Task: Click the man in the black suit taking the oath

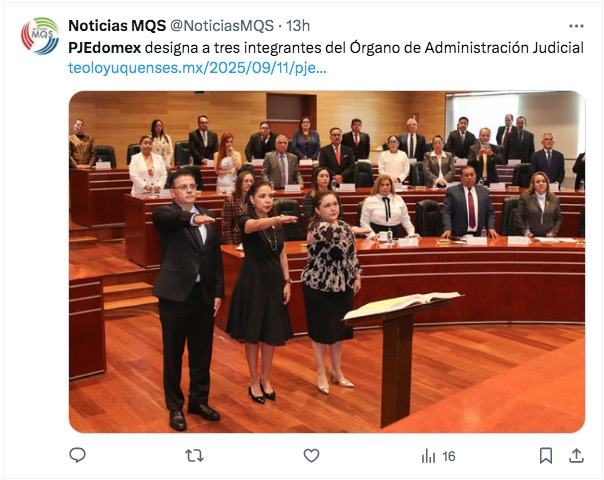Action: pos(188,299)
